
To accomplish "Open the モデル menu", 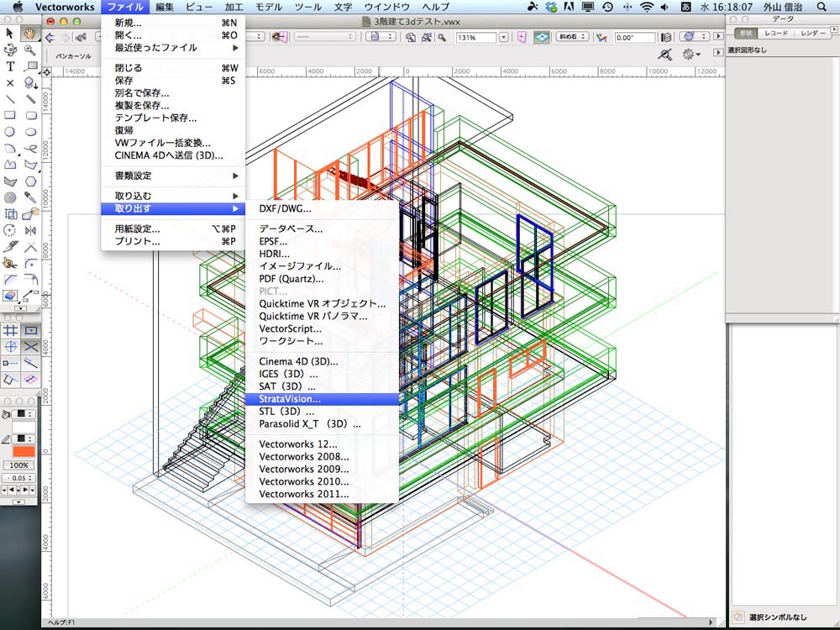I will click(269, 7).
